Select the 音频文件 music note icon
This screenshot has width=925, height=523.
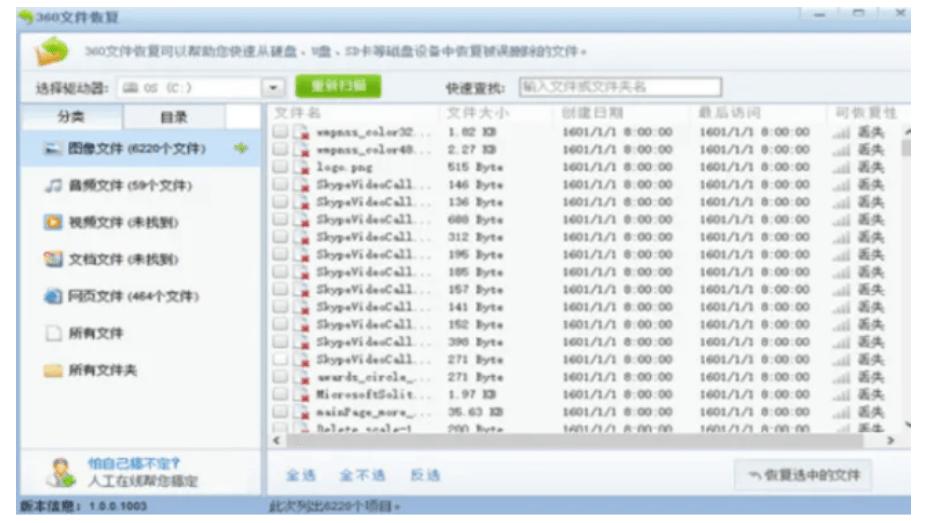coord(53,186)
